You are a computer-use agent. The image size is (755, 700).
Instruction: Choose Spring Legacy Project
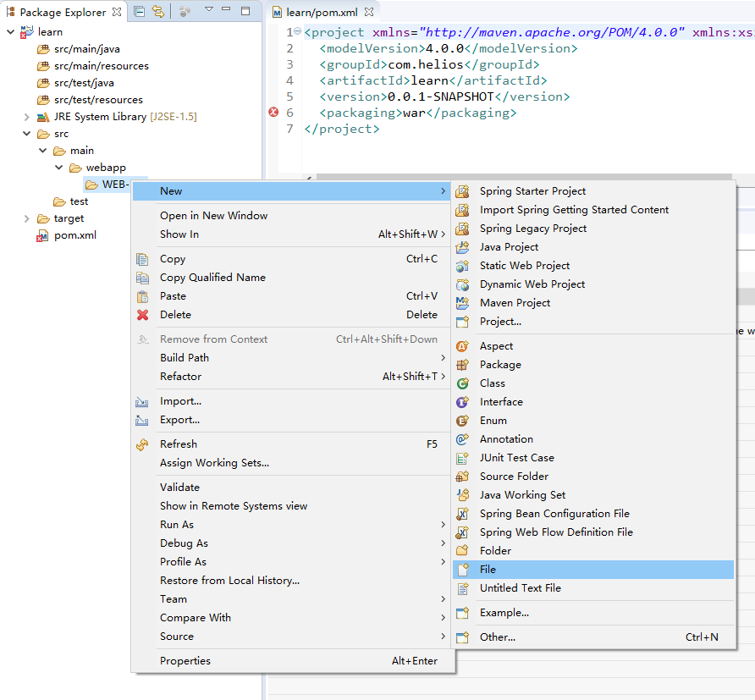(x=593, y=229)
